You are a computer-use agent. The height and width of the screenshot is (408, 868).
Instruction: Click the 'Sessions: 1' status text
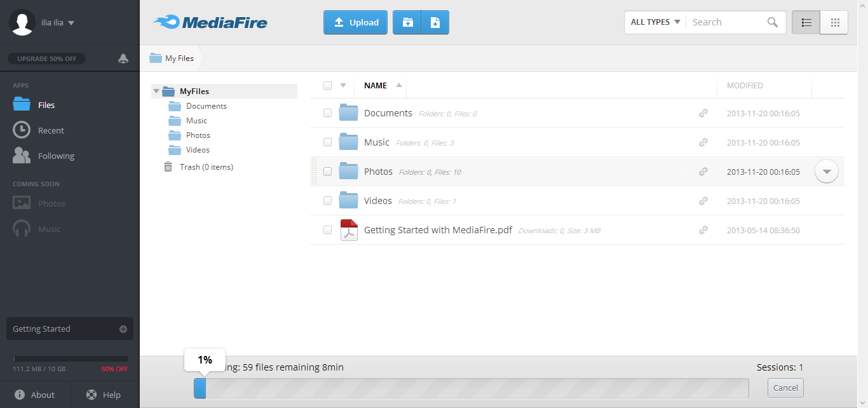click(780, 367)
